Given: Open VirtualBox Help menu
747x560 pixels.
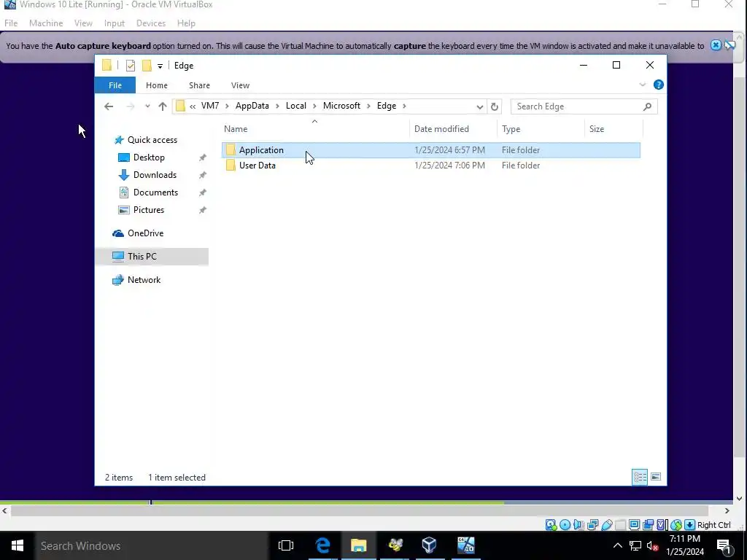Looking at the screenshot, I should pyautogui.click(x=186, y=23).
